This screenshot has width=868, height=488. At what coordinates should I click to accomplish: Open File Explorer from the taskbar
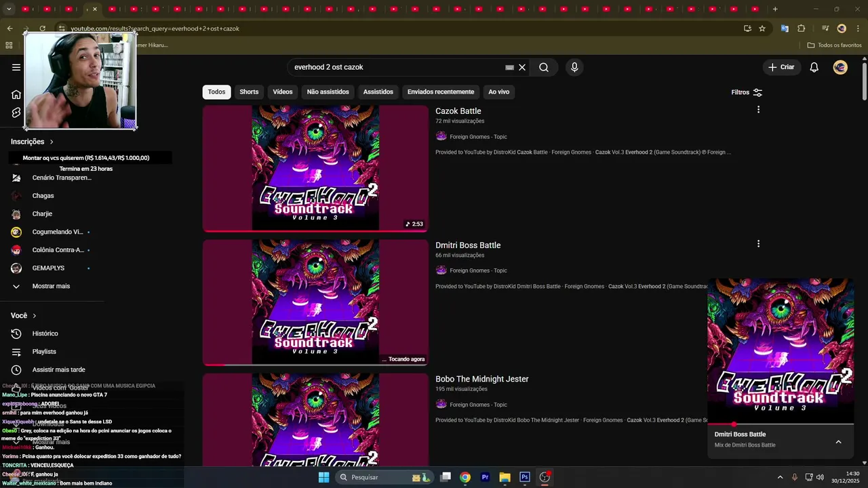(505, 477)
